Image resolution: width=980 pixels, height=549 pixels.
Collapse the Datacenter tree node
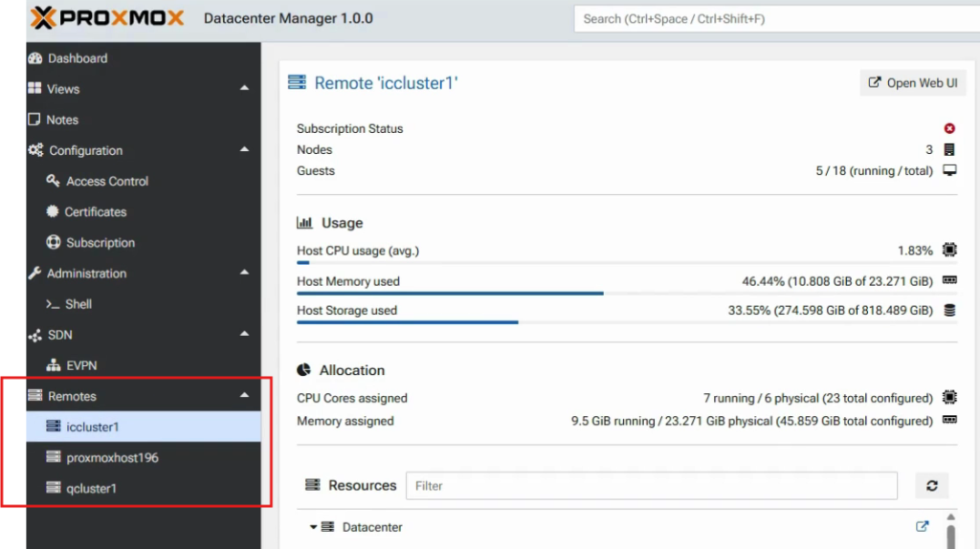[x=313, y=527]
